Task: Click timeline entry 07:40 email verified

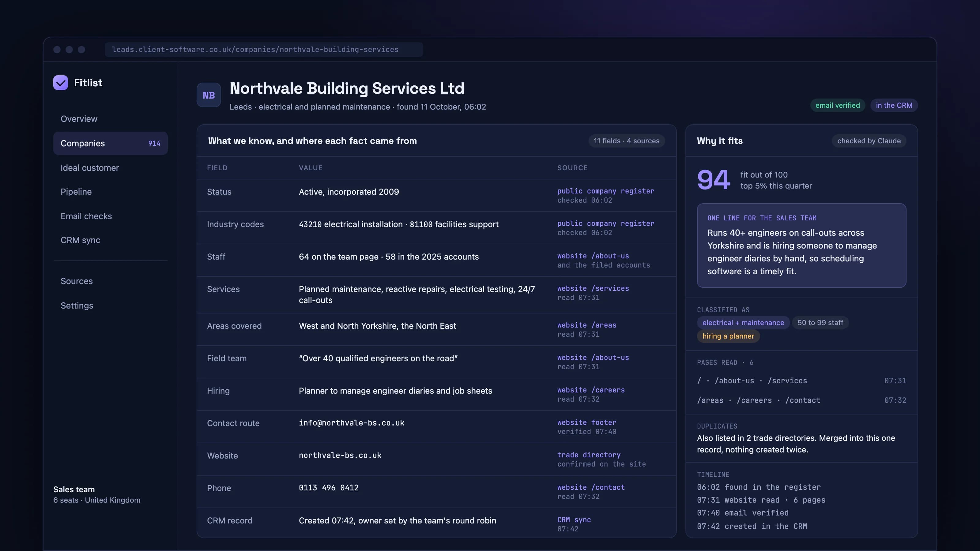Action: coord(743,513)
